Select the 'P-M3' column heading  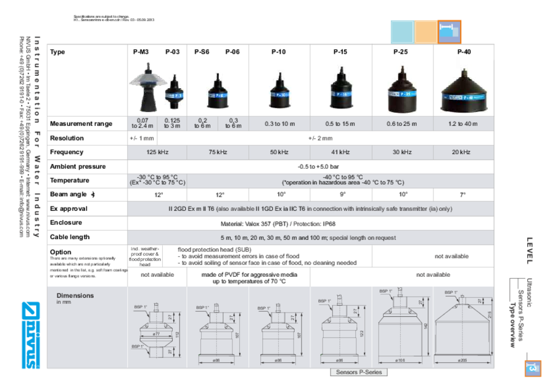click(x=141, y=52)
